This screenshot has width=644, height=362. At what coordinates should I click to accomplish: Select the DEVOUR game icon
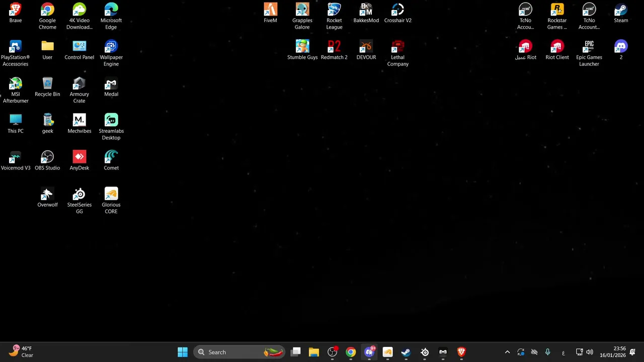pos(366,50)
